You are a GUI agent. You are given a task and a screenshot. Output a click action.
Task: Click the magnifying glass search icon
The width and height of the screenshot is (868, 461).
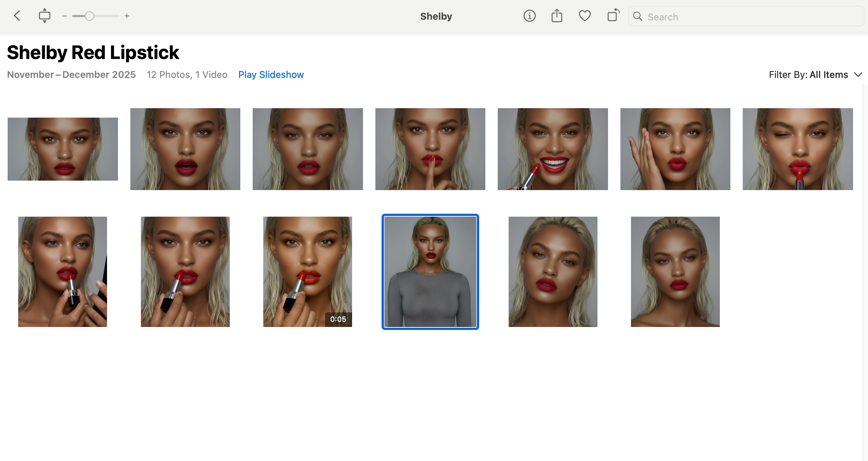[638, 16]
